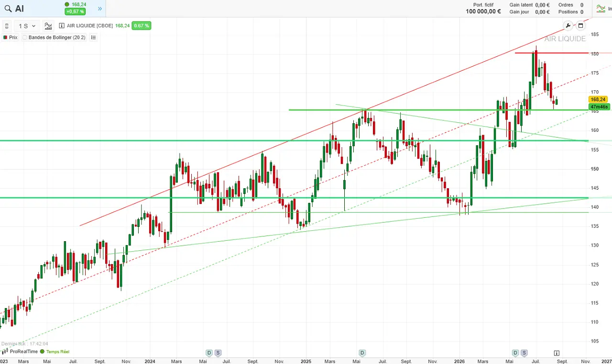Click the Temps Réel status indicator
Viewport: 612px width, 364px height.
[55, 352]
